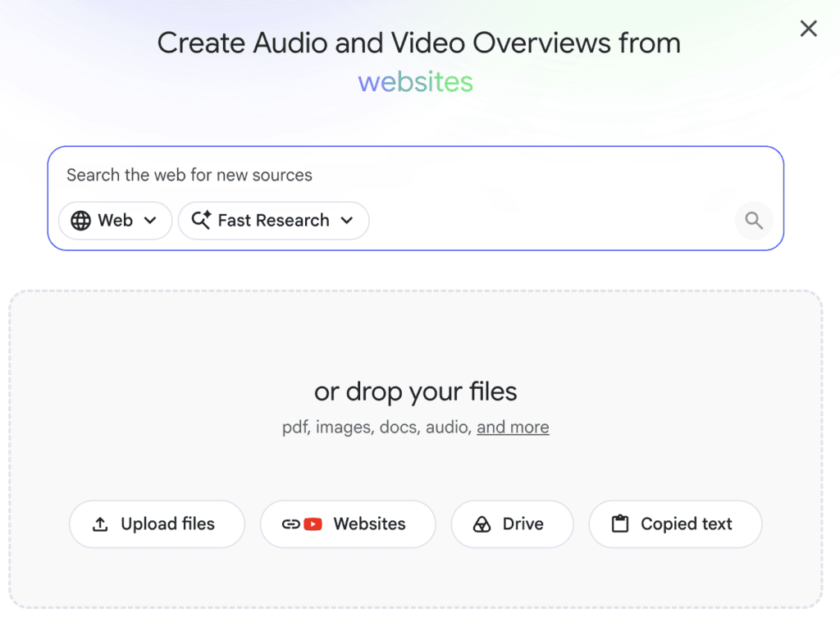Click the 'pdf, images, docs, audio,' text
Screen dimensions: 840x636
tap(376, 427)
